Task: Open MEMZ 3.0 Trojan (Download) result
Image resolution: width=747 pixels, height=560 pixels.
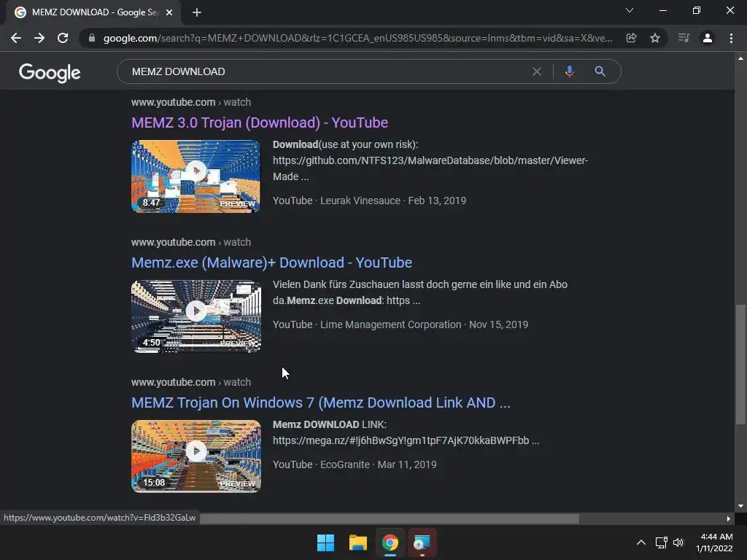Action: pyautogui.click(x=260, y=122)
